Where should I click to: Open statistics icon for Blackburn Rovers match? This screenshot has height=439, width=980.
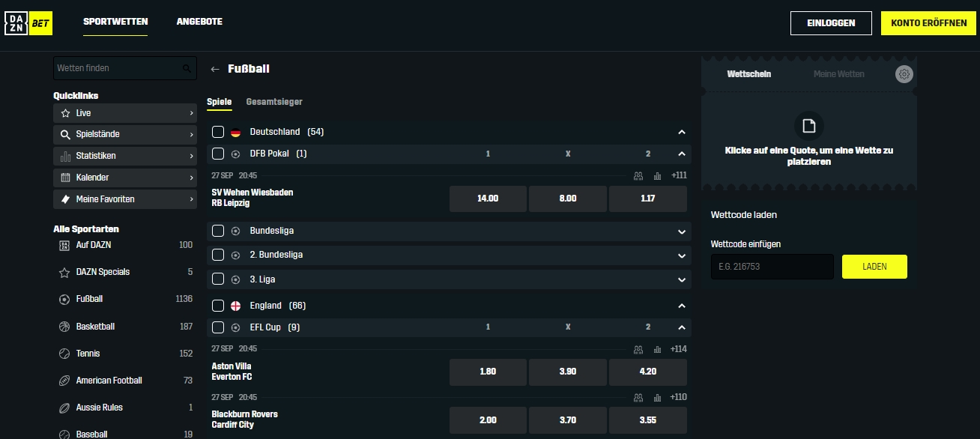[x=657, y=398]
